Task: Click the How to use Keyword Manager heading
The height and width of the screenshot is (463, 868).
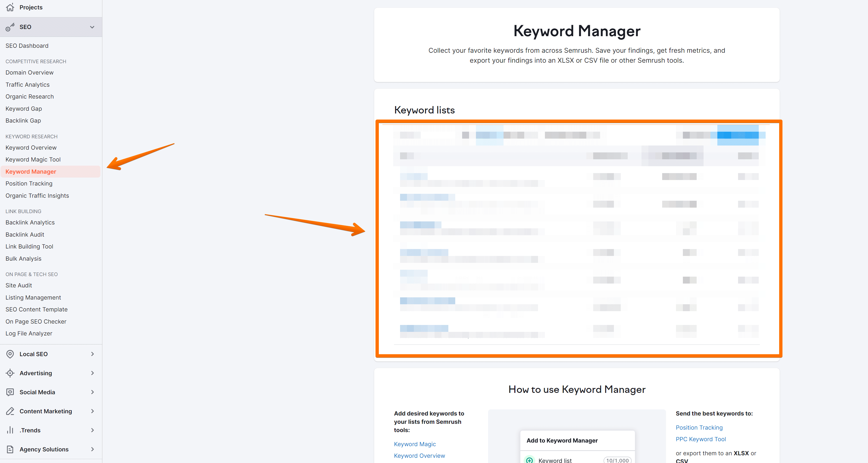Action: tap(577, 390)
